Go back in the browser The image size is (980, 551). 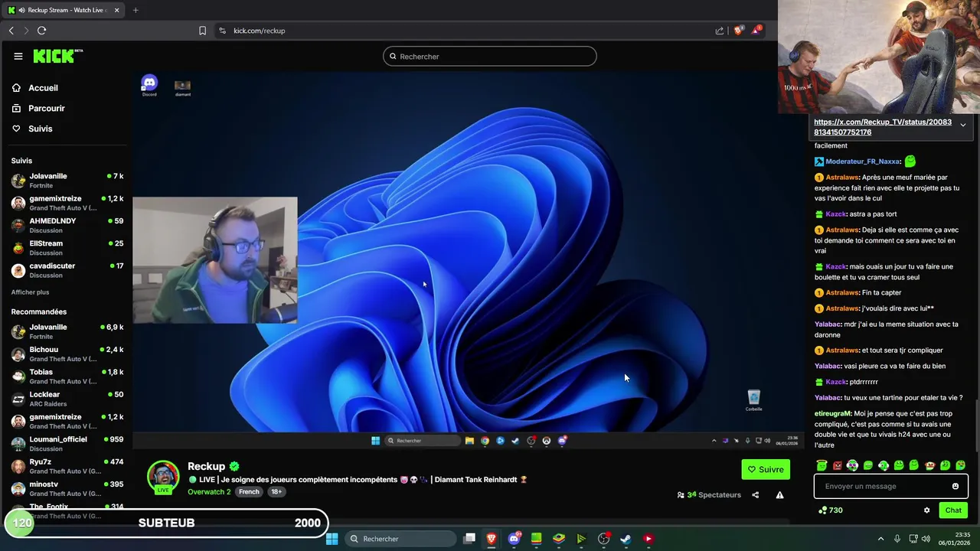click(11, 31)
